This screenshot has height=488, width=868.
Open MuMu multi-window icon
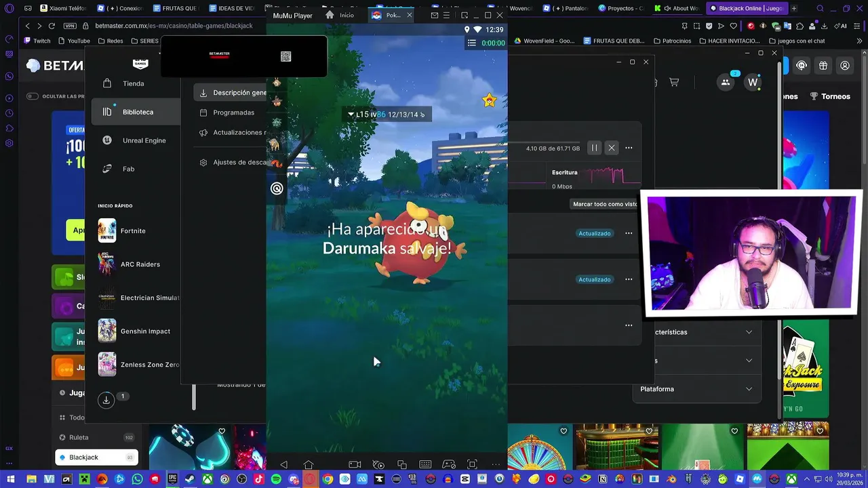(x=402, y=464)
